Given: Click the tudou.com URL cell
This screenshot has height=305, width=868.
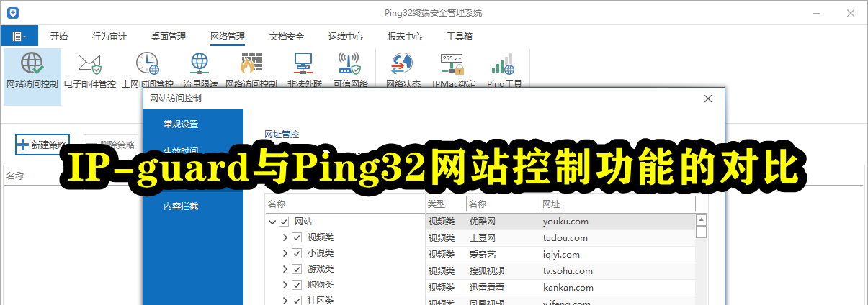Looking at the screenshot, I should [x=565, y=238].
